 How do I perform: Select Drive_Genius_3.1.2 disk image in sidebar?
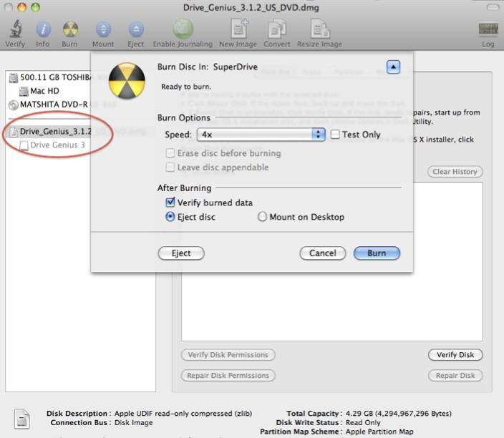(51, 132)
